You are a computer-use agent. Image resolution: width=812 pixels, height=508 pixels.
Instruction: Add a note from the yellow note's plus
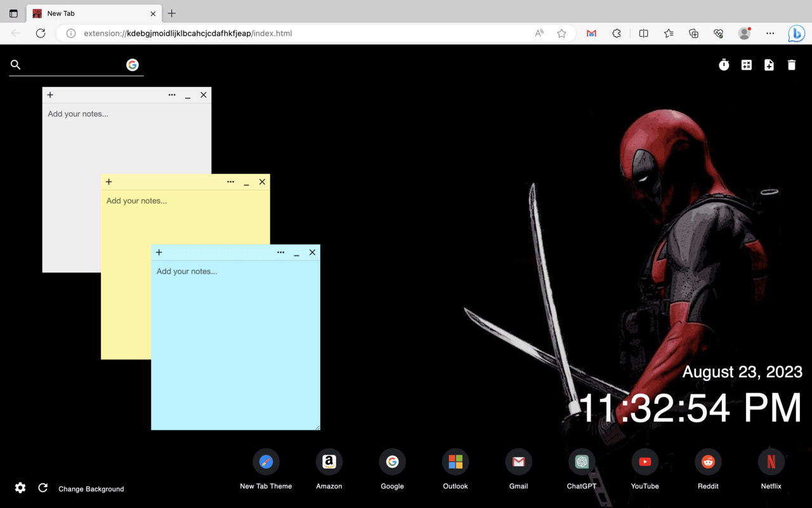[x=109, y=182]
